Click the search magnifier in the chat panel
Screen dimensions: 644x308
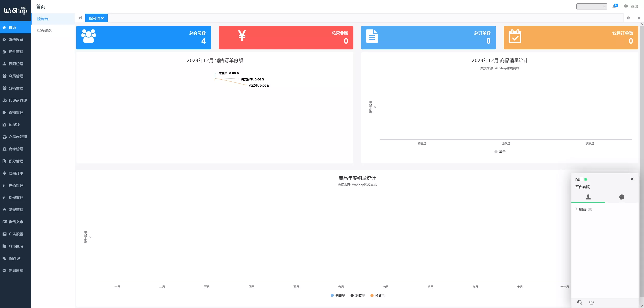coord(580,303)
